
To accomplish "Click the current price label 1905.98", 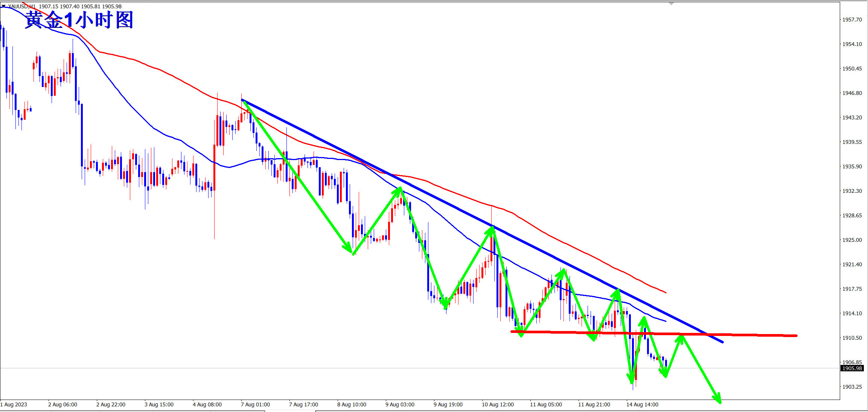I will (851, 368).
